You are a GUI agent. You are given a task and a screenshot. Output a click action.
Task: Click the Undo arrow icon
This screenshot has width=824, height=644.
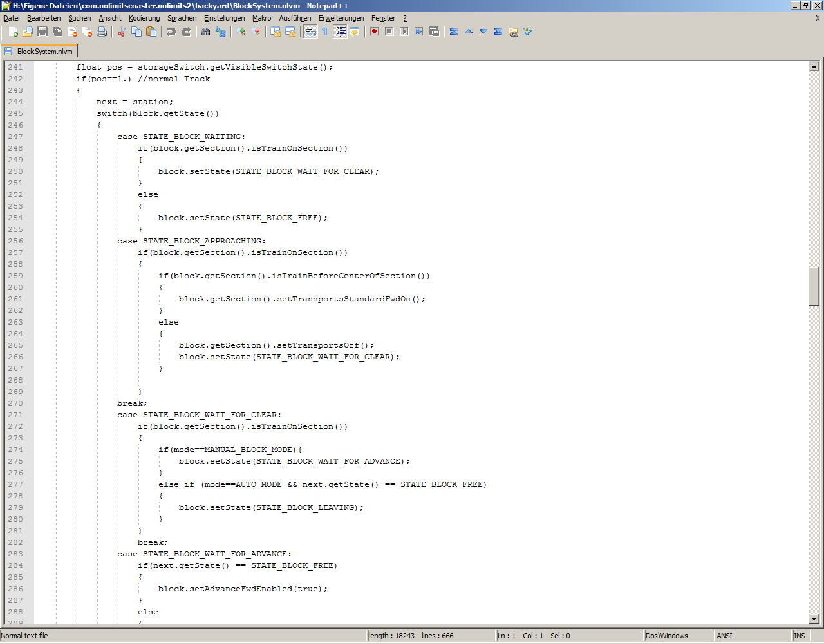(171, 32)
